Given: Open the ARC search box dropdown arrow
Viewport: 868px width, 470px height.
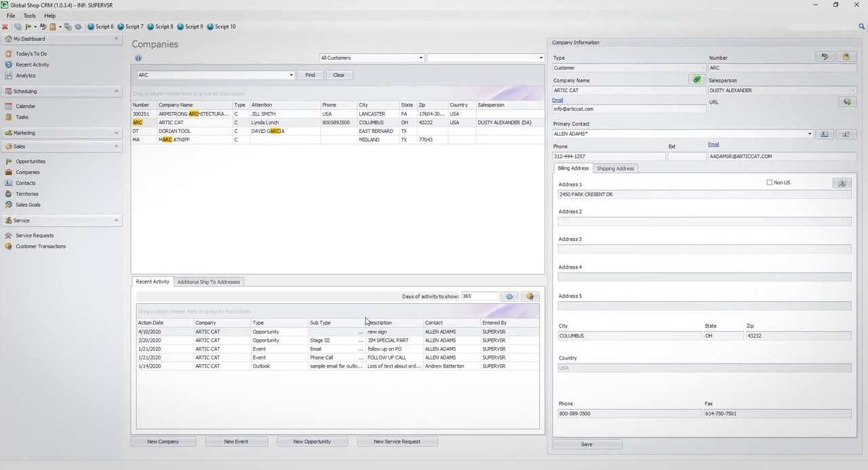Looking at the screenshot, I should [x=291, y=75].
